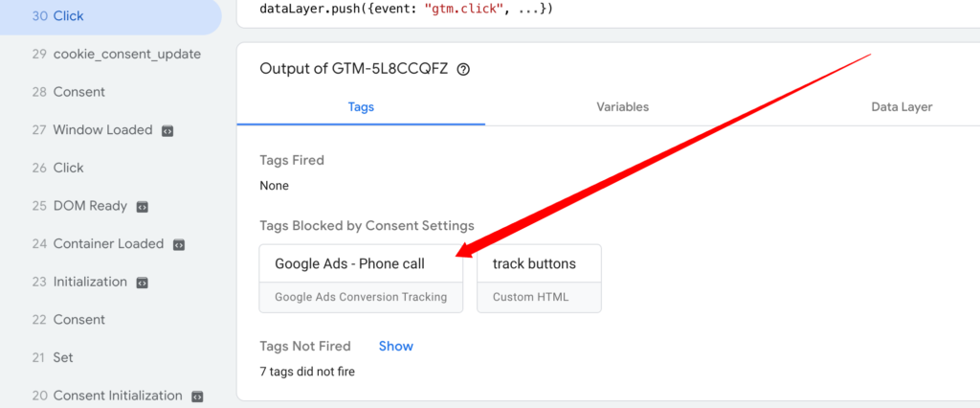This screenshot has height=408, width=980.
Task: Click code icon next to DOM Ready
Action: (x=143, y=206)
